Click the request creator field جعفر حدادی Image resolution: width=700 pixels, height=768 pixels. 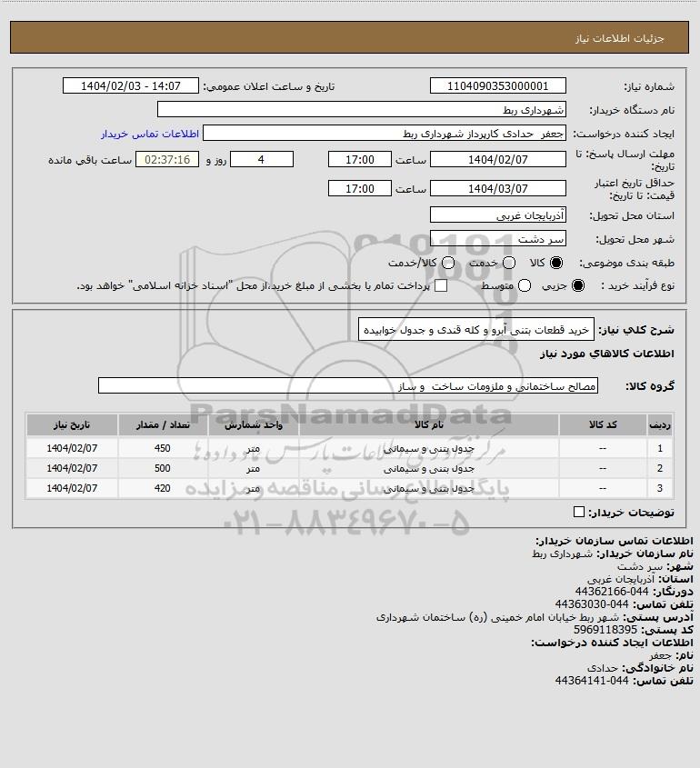(385, 133)
